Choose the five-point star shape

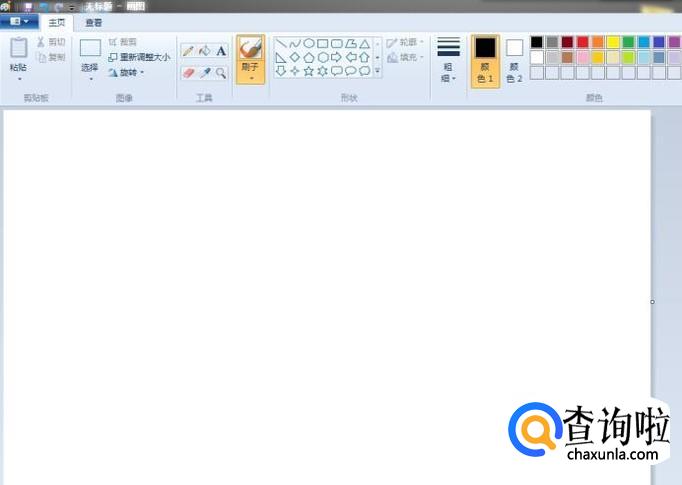pos(308,71)
